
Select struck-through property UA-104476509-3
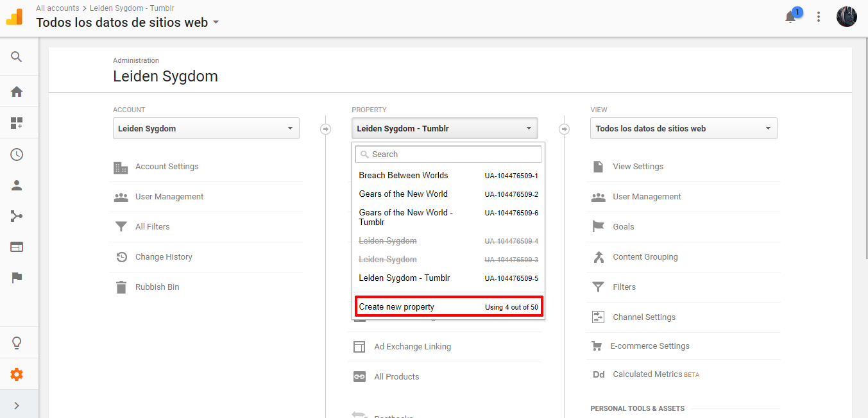448,260
